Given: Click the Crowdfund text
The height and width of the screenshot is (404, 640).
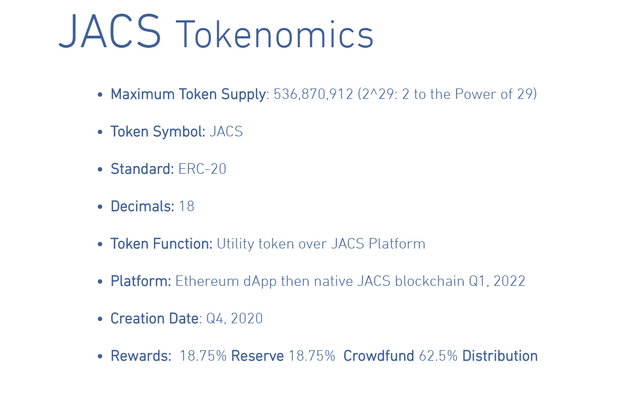Looking at the screenshot, I should click(x=378, y=356).
